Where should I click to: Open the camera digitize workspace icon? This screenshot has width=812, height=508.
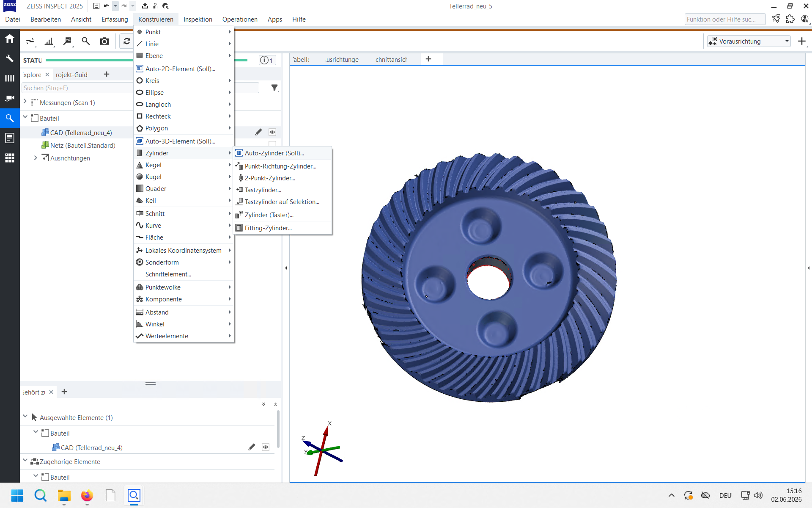click(10, 98)
